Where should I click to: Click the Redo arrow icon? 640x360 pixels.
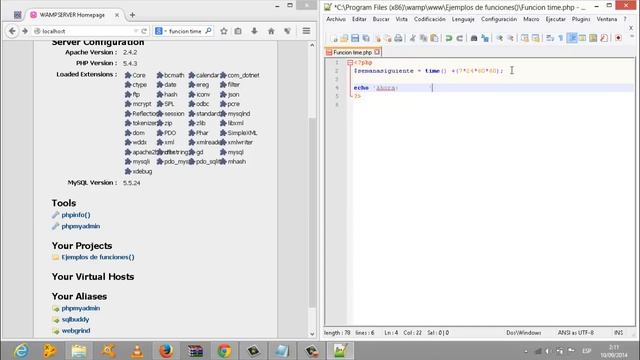tap(460, 38)
